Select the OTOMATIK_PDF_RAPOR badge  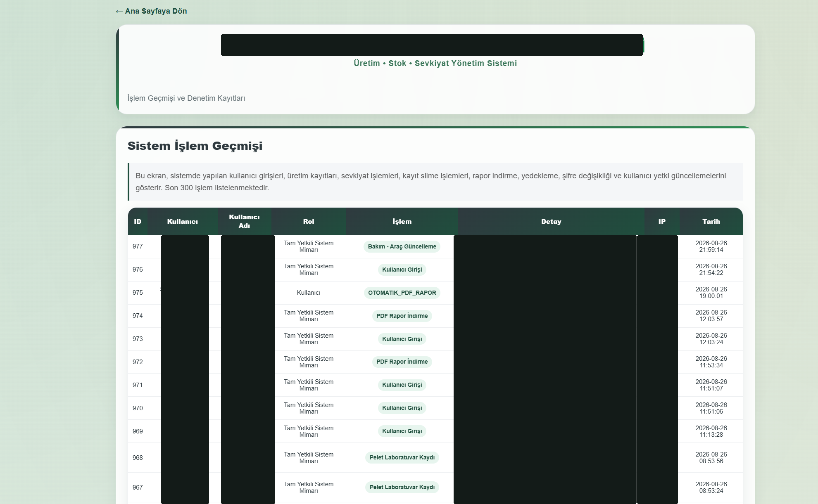tap(402, 293)
